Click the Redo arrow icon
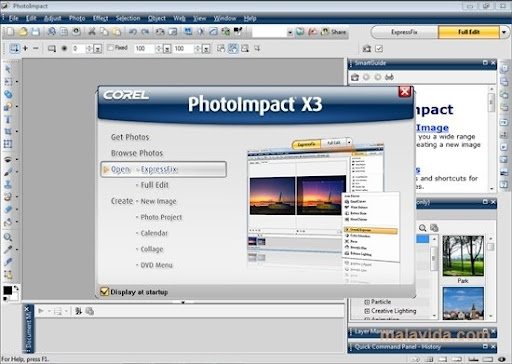512x364 pixels. [x=145, y=32]
